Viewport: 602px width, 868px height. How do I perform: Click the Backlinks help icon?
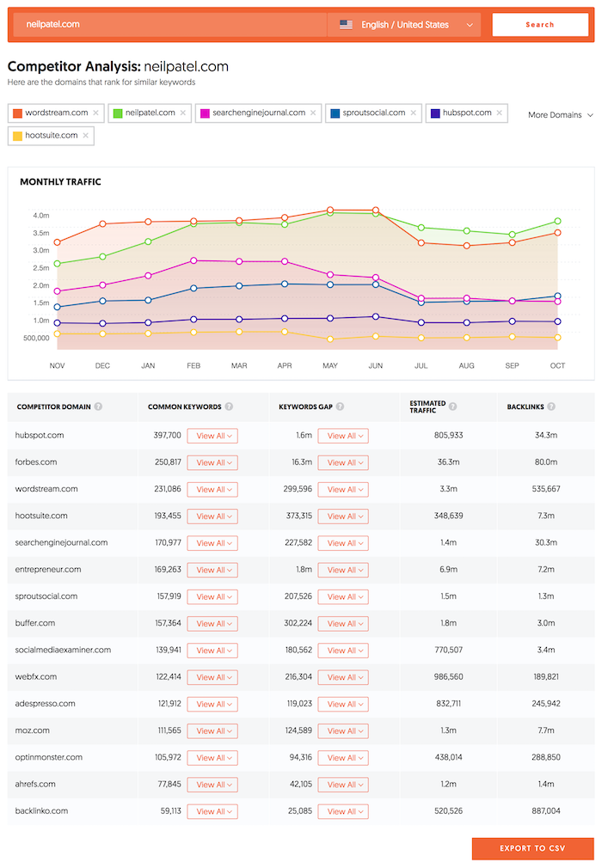(x=551, y=406)
